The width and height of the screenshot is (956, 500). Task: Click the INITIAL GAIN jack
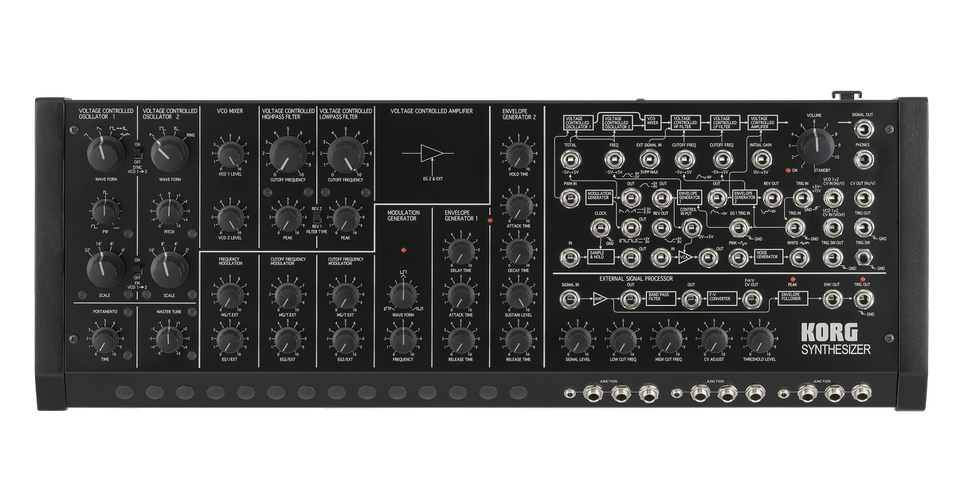coord(762,159)
